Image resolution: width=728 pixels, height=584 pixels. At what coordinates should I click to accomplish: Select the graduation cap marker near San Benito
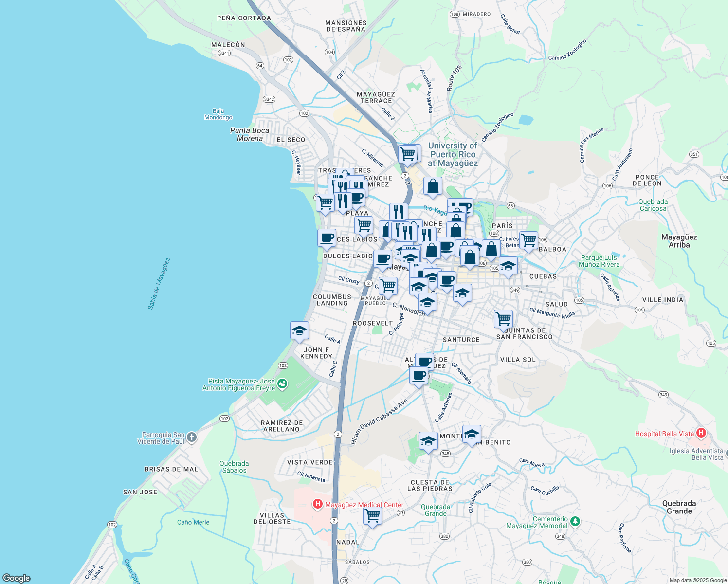tap(472, 435)
